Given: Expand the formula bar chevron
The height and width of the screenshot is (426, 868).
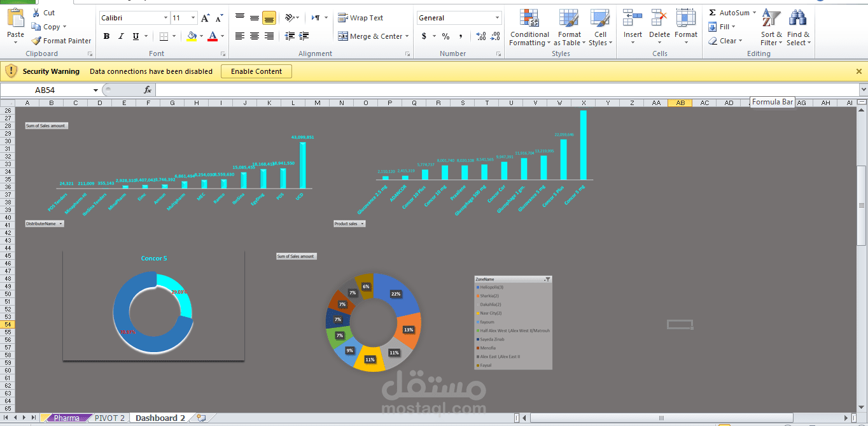Looking at the screenshot, I should coord(863,90).
